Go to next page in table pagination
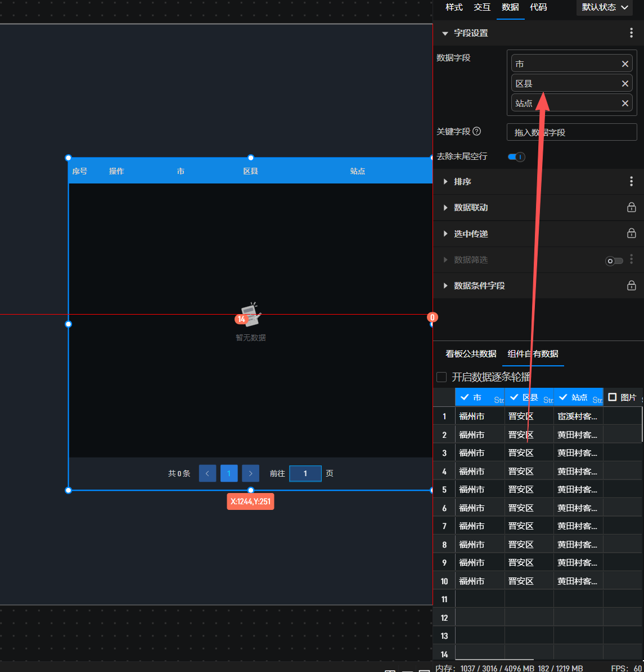The image size is (644, 672). [x=250, y=473]
